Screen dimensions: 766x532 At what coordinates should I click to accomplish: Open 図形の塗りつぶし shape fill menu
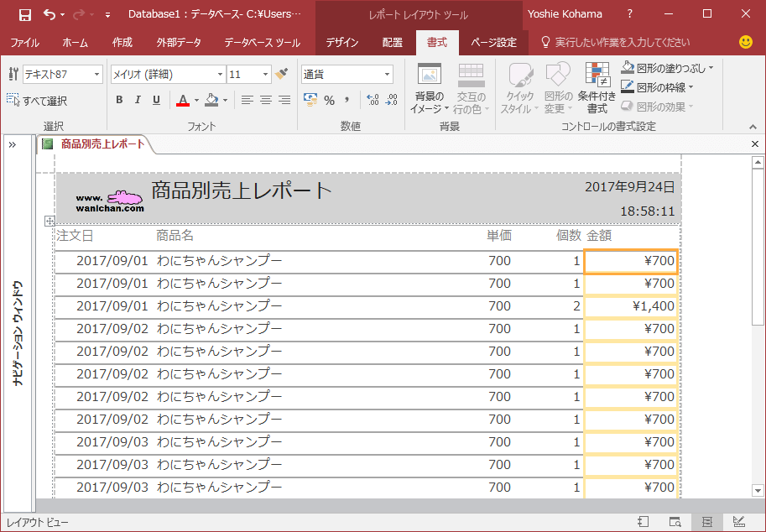click(667, 68)
